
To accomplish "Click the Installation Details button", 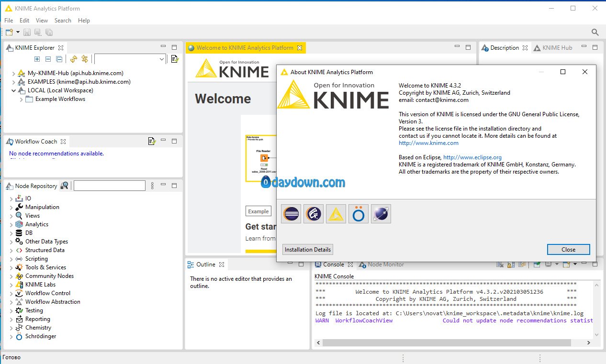I will point(307,250).
